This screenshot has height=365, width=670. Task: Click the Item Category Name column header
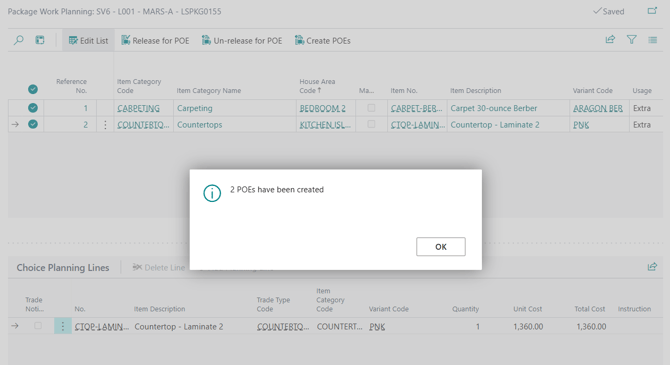click(209, 91)
